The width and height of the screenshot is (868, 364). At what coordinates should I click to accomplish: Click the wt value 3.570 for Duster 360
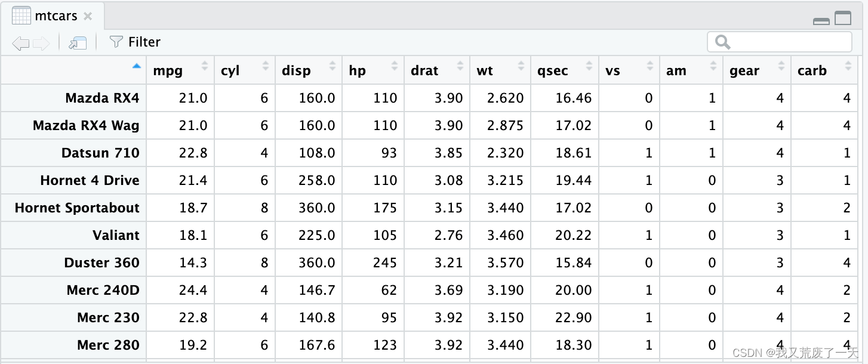505,263
